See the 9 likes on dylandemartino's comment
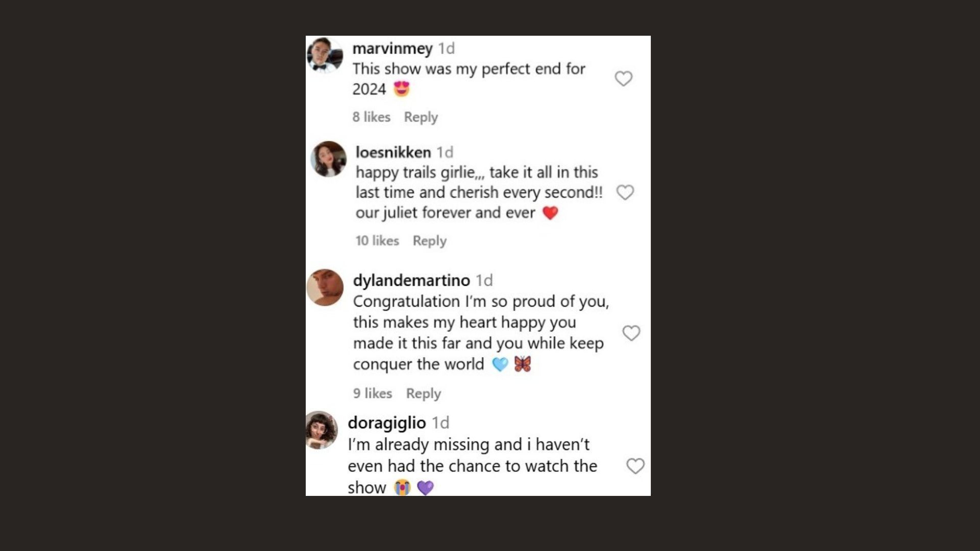 (x=373, y=393)
